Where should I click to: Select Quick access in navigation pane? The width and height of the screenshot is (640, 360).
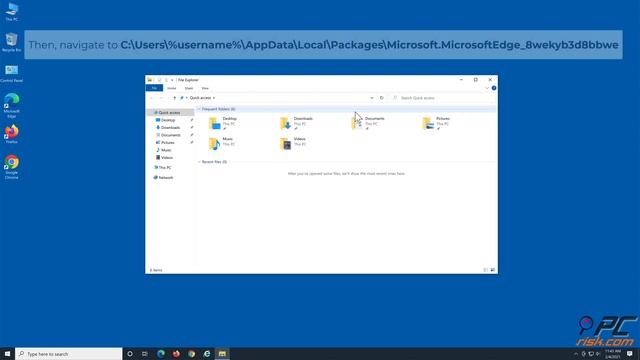click(169, 113)
